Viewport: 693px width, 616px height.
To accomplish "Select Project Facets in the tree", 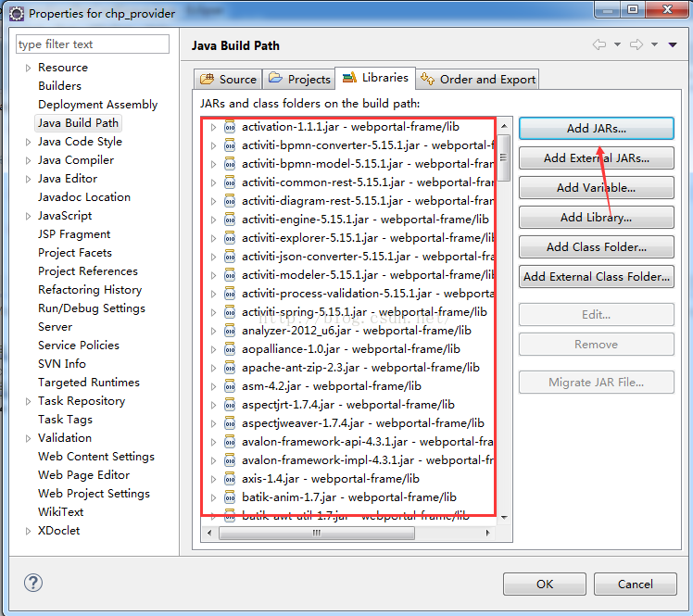I will click(75, 253).
